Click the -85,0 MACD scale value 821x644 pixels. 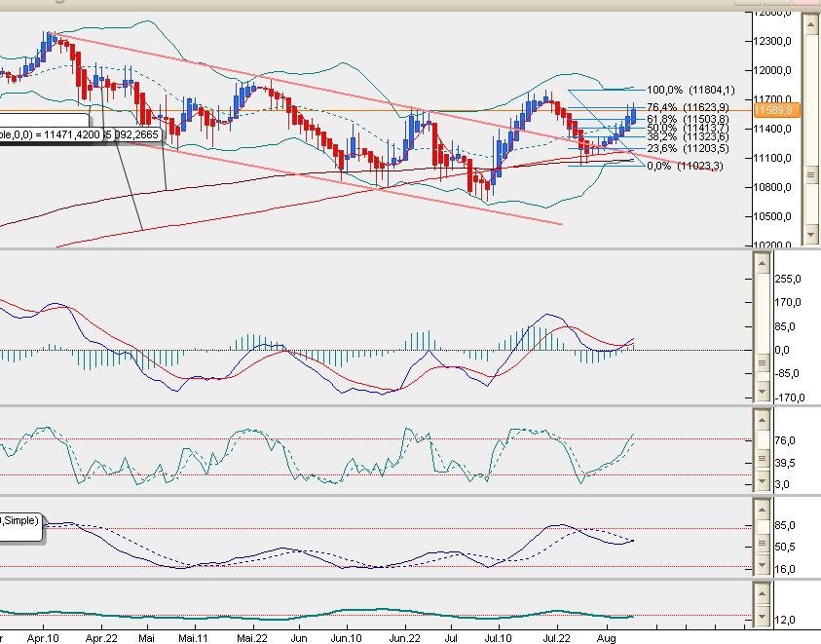point(787,373)
